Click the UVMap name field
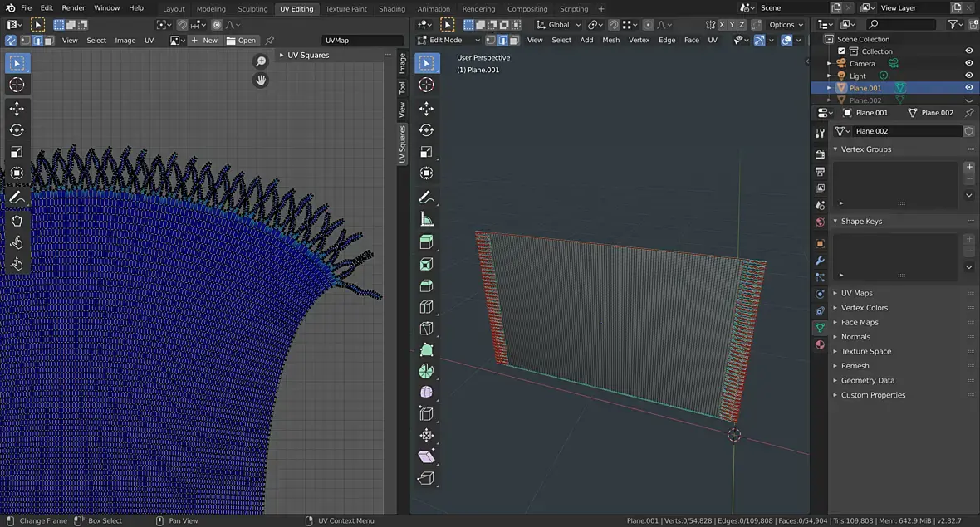 [x=362, y=40]
